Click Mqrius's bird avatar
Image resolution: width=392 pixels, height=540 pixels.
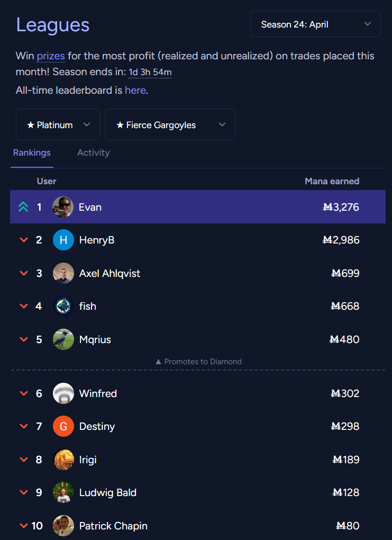pyautogui.click(x=63, y=339)
